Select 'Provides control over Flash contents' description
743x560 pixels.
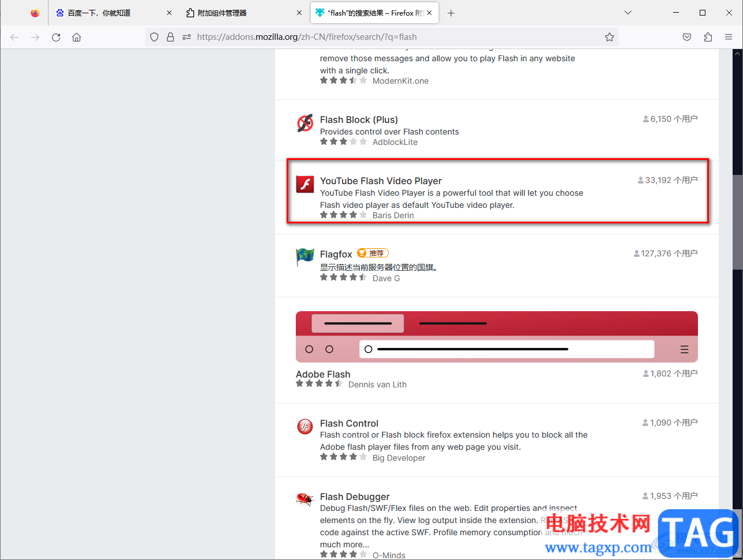389,132
